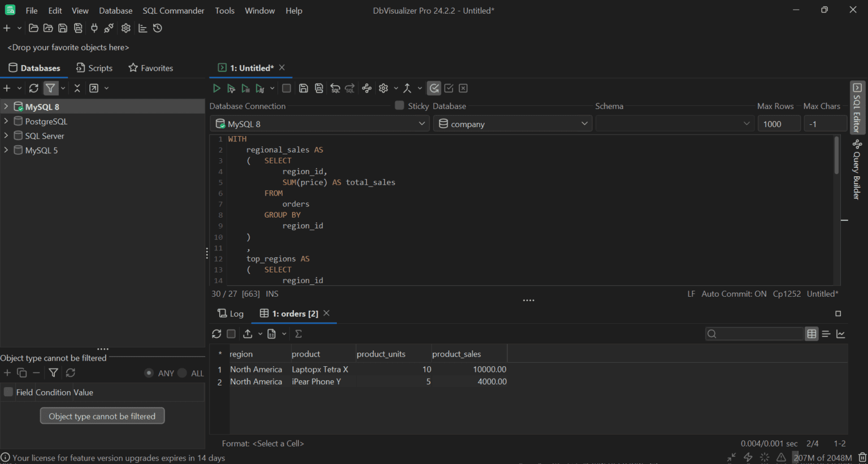The image size is (868, 464).
Task: Run the SQL script with Execute button
Action: point(216,88)
